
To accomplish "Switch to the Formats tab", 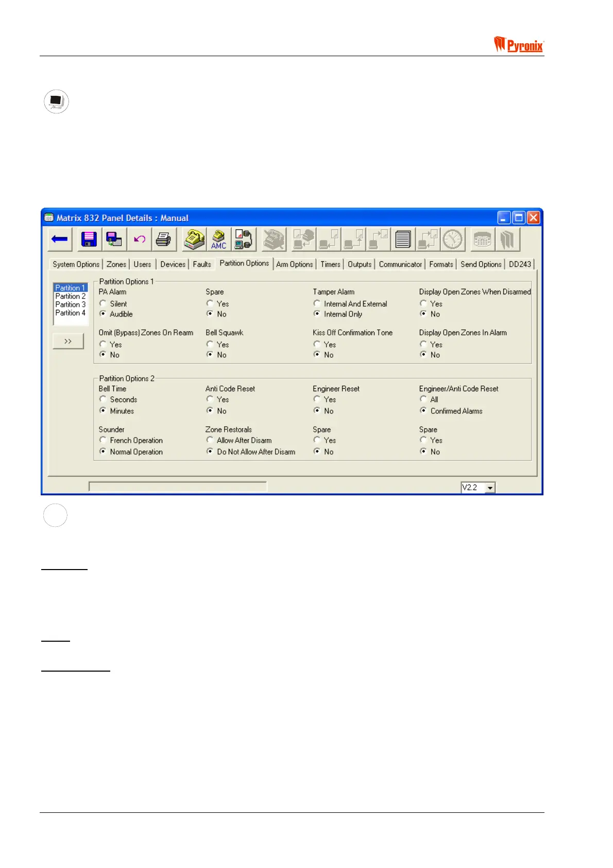I will [x=441, y=264].
